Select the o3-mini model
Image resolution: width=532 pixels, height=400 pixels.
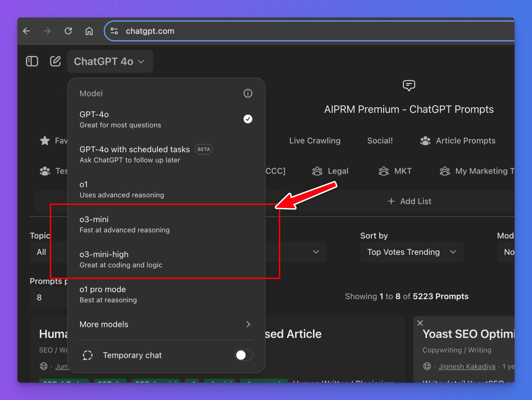pos(166,224)
